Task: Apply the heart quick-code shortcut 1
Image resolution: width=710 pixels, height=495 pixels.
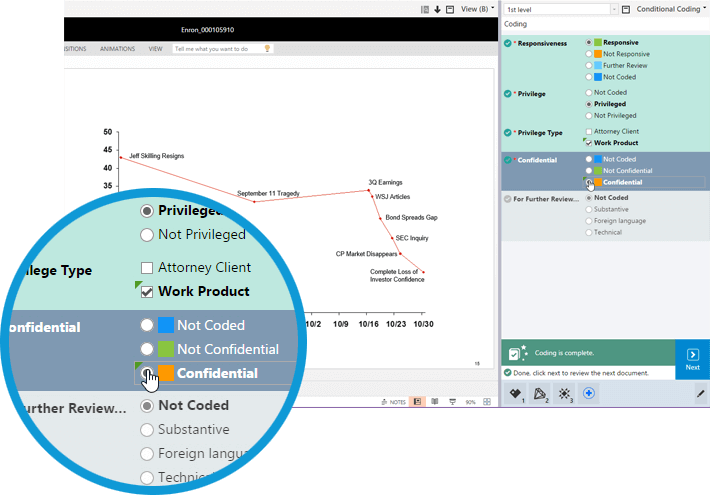Action: 515,394
